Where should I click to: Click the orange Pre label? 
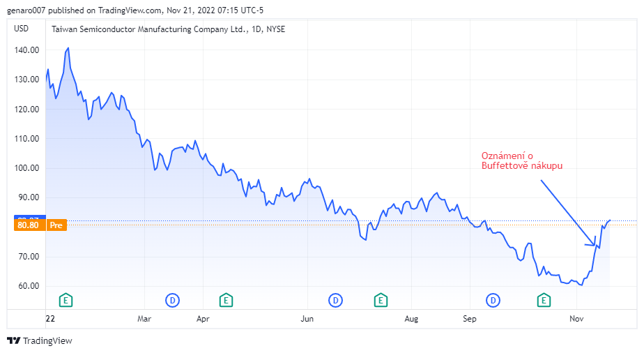(56, 225)
